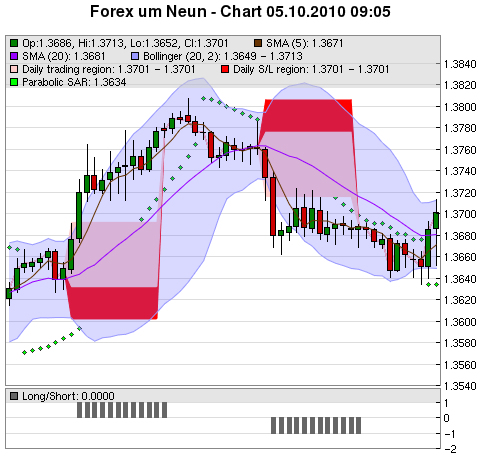This screenshot has height=457, width=480.
Task: Click the last green candle near 1.3700
Action: [x=436, y=221]
